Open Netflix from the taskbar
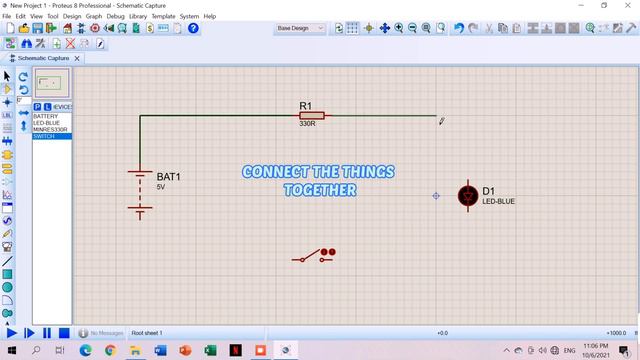Screen dimensions: 640x360 point(236,350)
